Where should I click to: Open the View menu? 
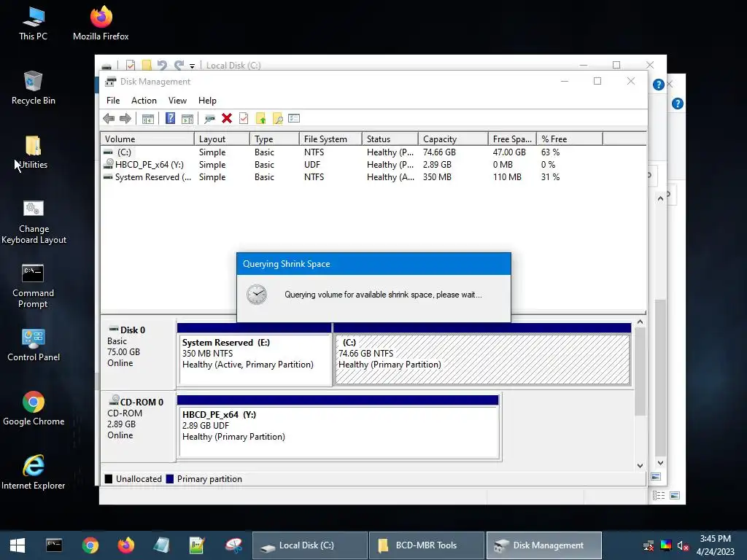click(177, 101)
